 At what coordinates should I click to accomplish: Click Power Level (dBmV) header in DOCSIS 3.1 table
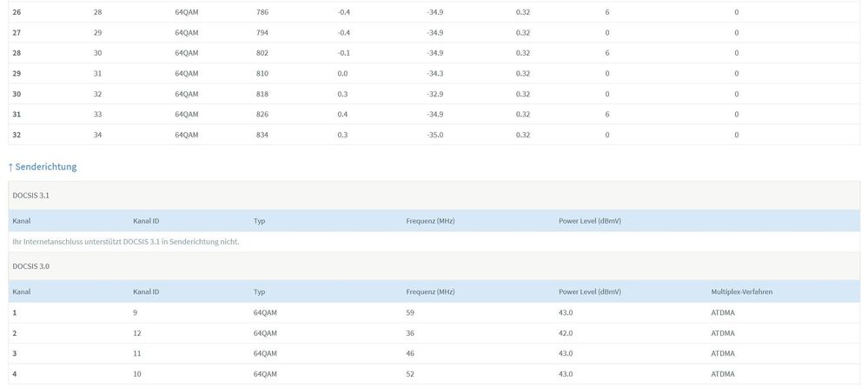(x=590, y=221)
